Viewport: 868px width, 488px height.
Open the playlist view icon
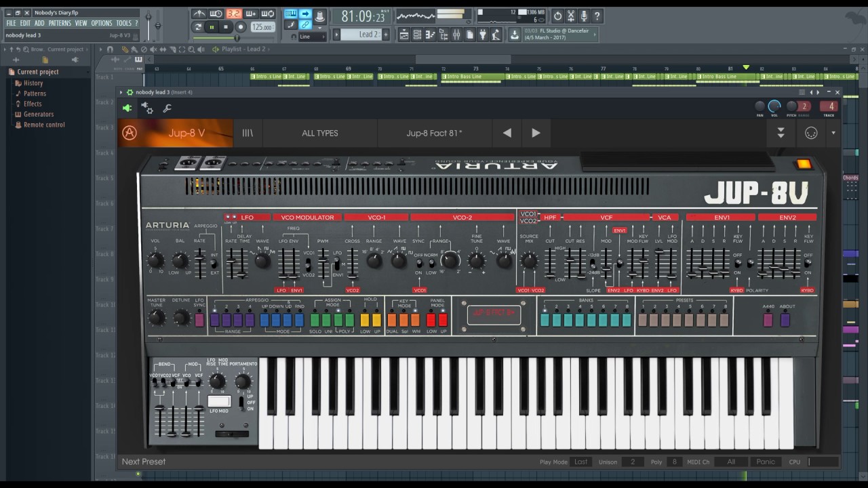click(x=405, y=35)
